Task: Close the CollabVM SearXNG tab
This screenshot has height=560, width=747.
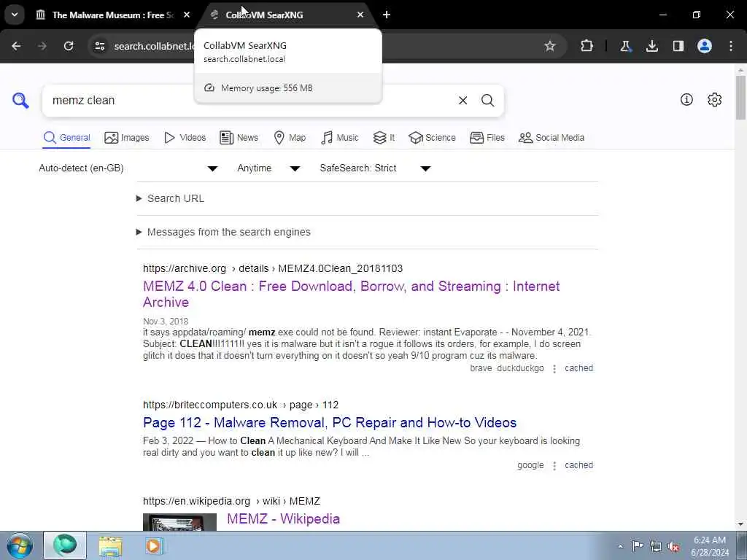Action: [x=360, y=15]
